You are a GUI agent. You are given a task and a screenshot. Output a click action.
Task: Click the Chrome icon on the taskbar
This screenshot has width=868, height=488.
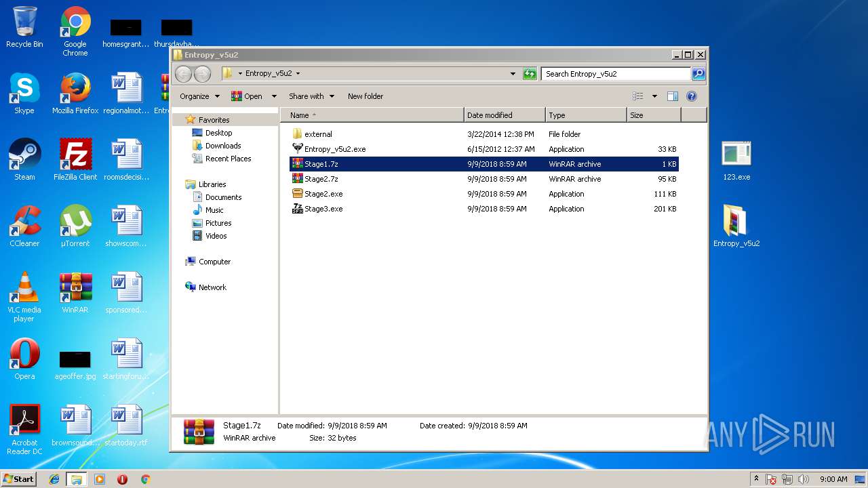pyautogui.click(x=145, y=479)
